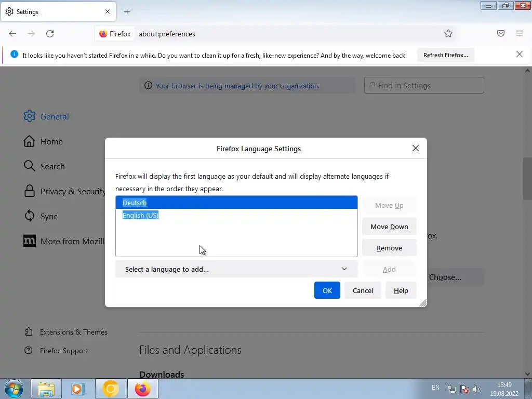
Task: Expand the Select a language to add dropdown
Action: pos(236,269)
